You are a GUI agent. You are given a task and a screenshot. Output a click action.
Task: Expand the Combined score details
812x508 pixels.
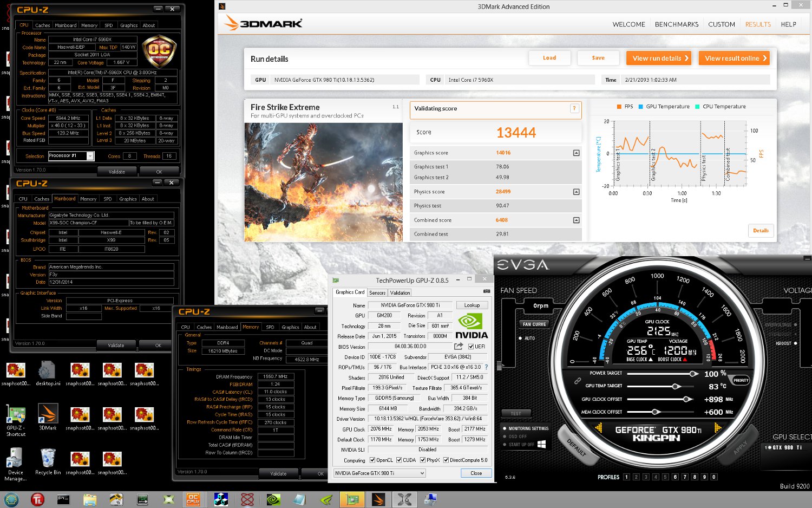coord(576,220)
